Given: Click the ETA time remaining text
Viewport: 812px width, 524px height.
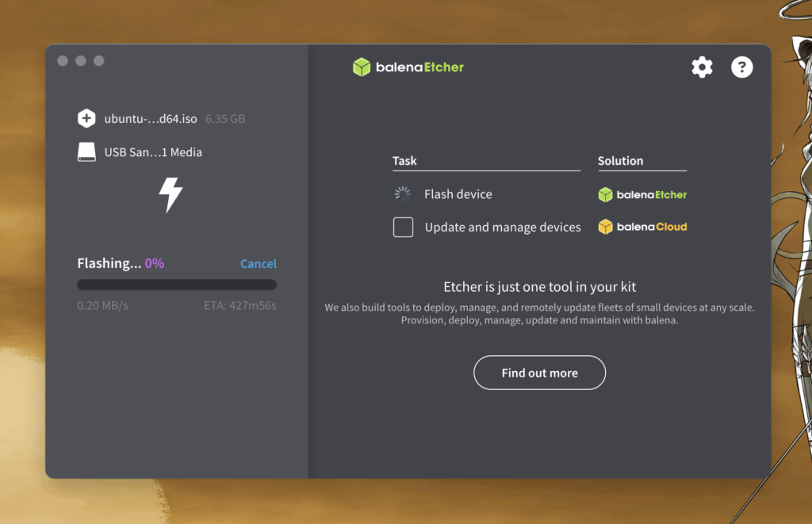Looking at the screenshot, I should [x=239, y=305].
